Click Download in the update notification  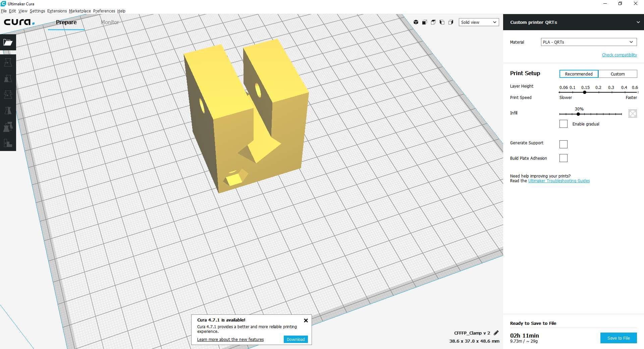(296, 339)
